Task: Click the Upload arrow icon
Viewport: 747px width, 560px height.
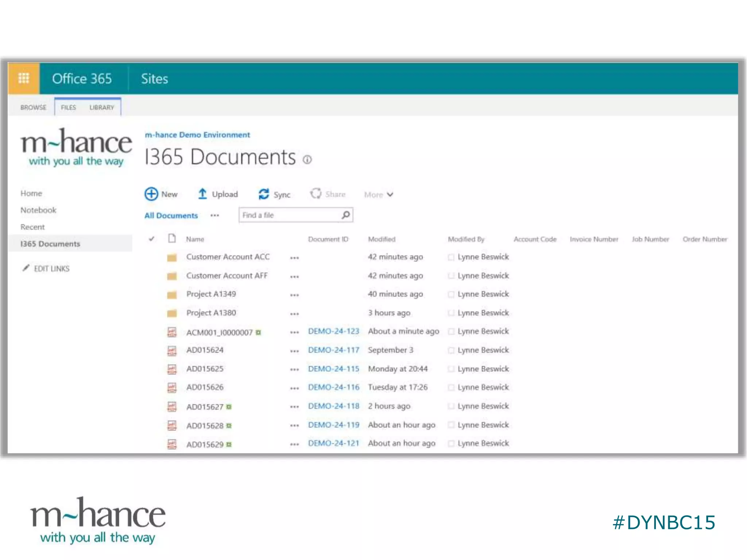Action: click(202, 194)
